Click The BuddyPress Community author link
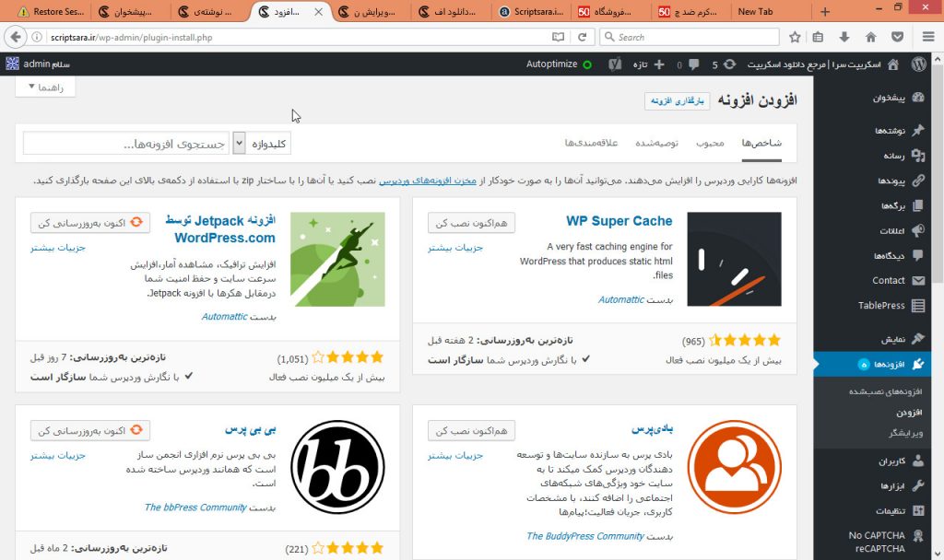The image size is (944, 560). click(585, 536)
